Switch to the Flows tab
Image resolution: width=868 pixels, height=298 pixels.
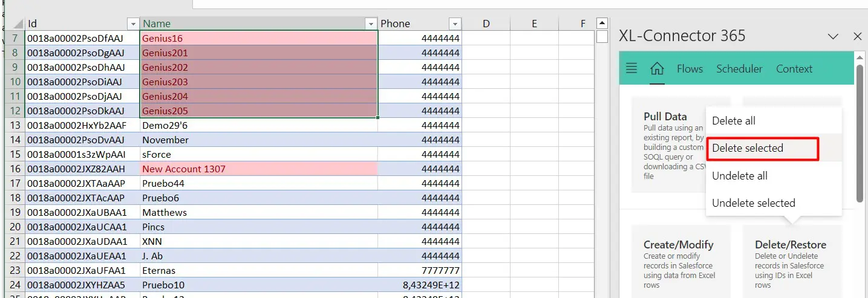pyautogui.click(x=690, y=69)
